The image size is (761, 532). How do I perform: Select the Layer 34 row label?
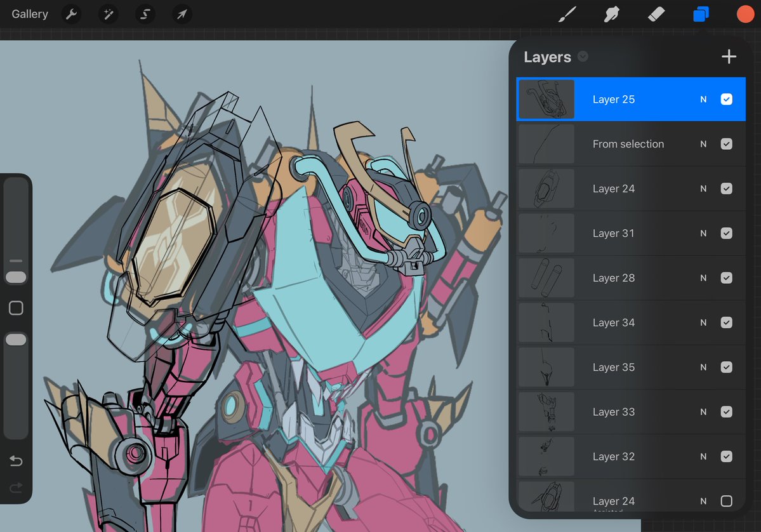tap(614, 323)
